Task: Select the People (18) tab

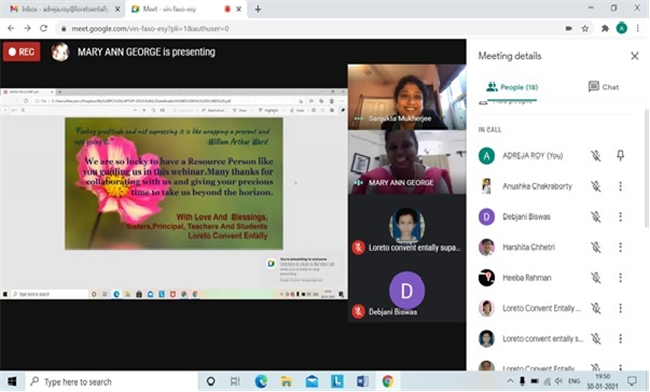Action: click(x=512, y=87)
